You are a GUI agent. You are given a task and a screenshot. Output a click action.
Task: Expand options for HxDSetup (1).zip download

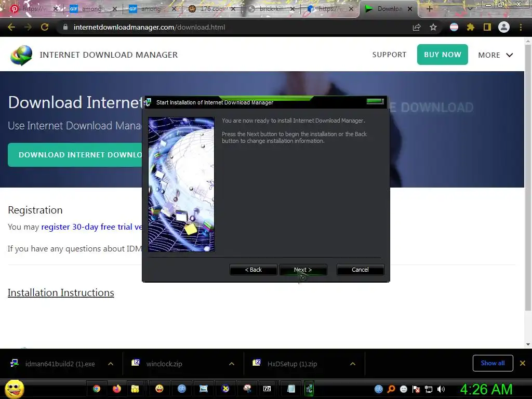coord(353,364)
